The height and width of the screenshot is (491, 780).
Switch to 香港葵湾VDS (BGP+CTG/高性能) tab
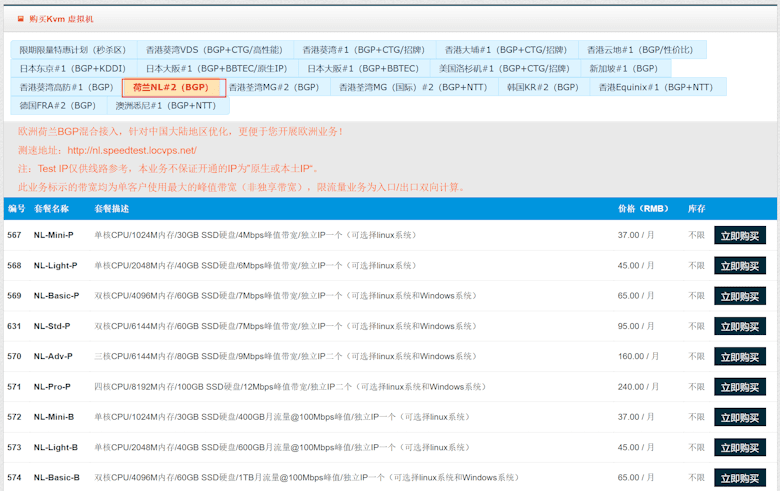coord(215,50)
